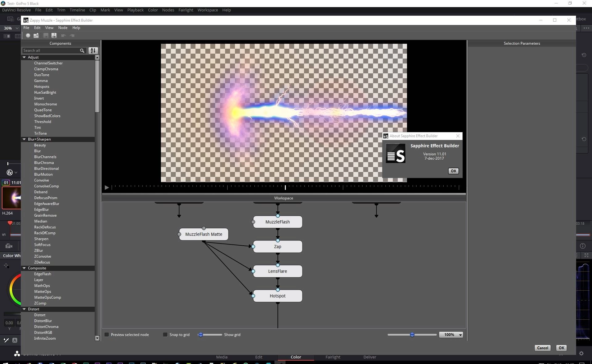Click the camera raw icon in Resolve palette
Screen dimensions: 592x364
9,246
